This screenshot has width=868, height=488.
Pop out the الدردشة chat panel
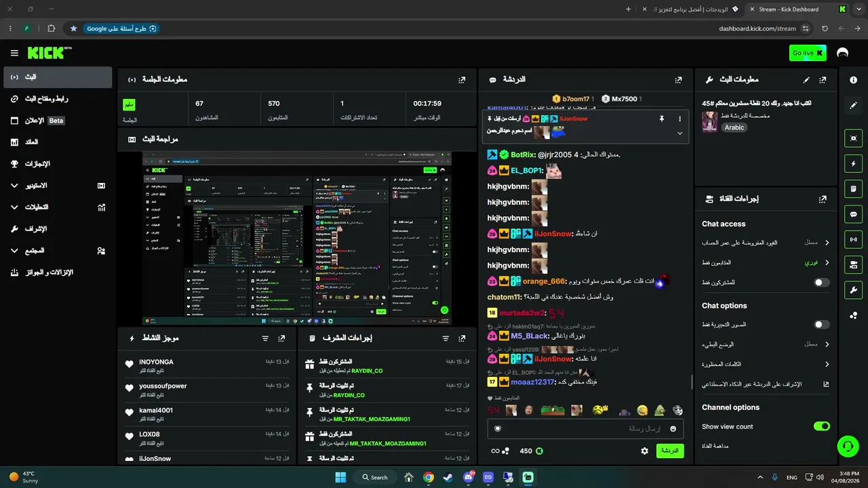pos(678,79)
